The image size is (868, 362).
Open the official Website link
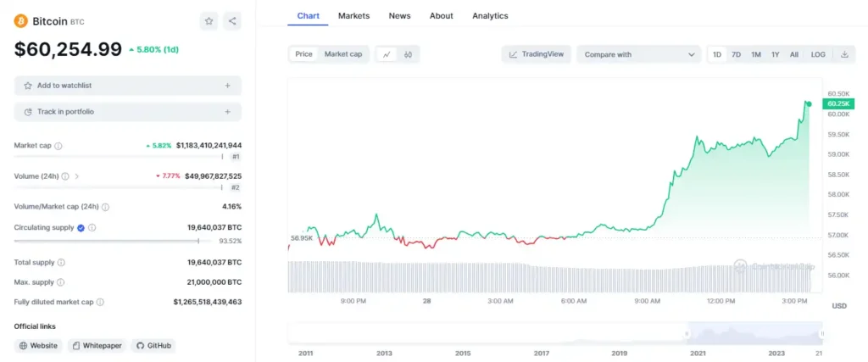[x=38, y=345]
